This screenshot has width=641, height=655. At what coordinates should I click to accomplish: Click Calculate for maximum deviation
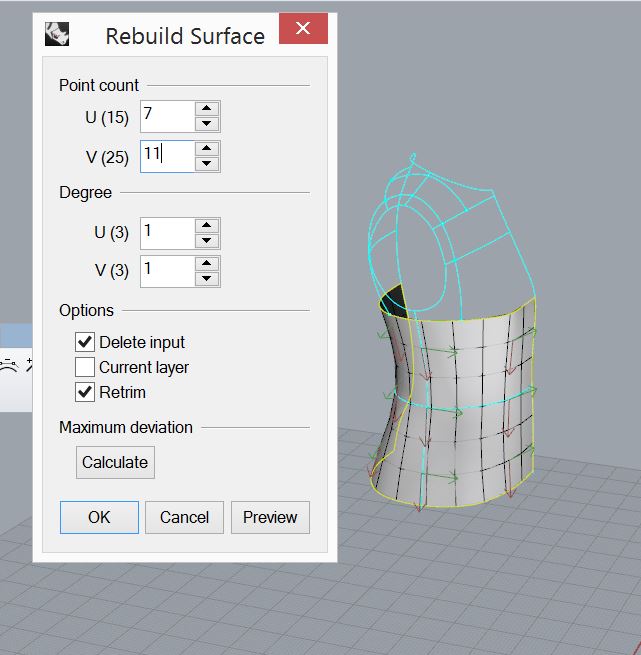pyautogui.click(x=115, y=462)
